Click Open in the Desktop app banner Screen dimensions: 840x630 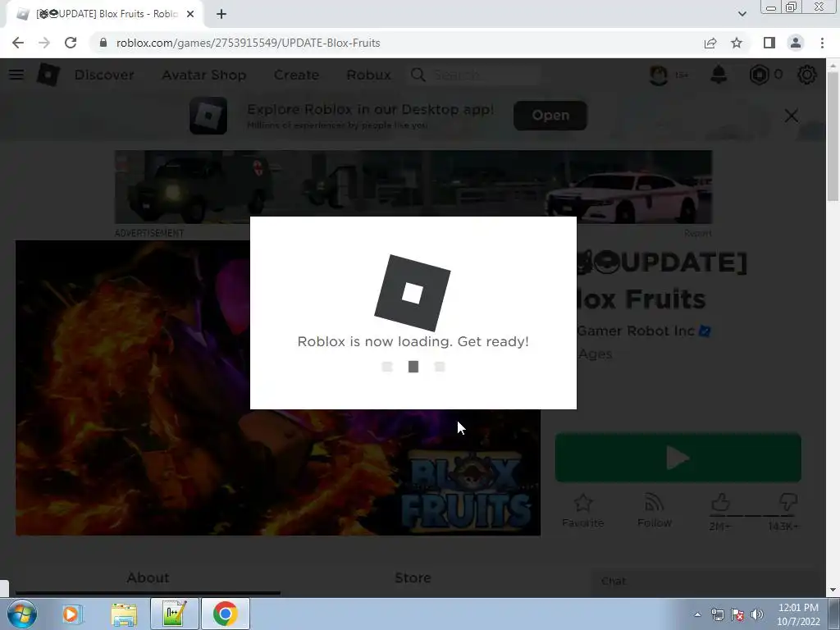pyautogui.click(x=550, y=115)
